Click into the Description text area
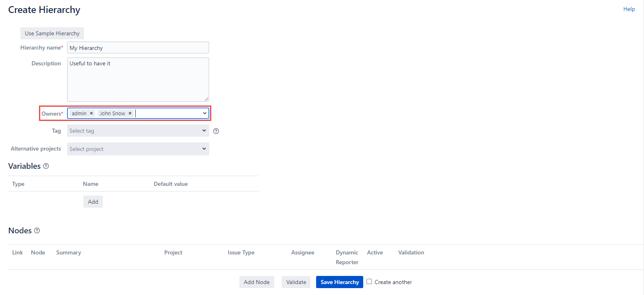This screenshot has width=644, height=295. tap(138, 80)
